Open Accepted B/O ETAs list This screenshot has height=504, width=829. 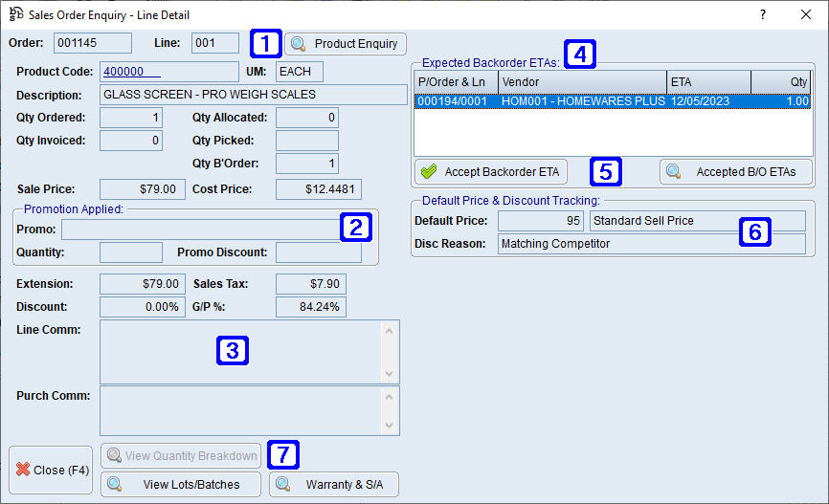pos(735,172)
